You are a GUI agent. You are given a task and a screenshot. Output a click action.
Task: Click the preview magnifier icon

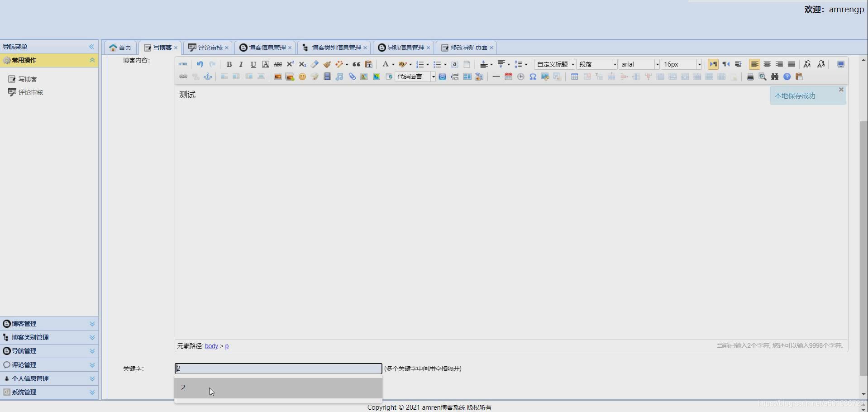click(763, 77)
